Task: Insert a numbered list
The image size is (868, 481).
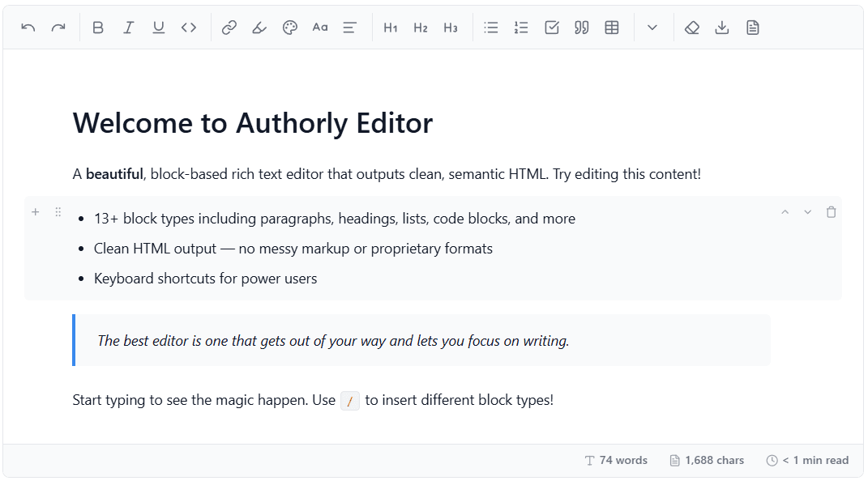Action: click(521, 28)
